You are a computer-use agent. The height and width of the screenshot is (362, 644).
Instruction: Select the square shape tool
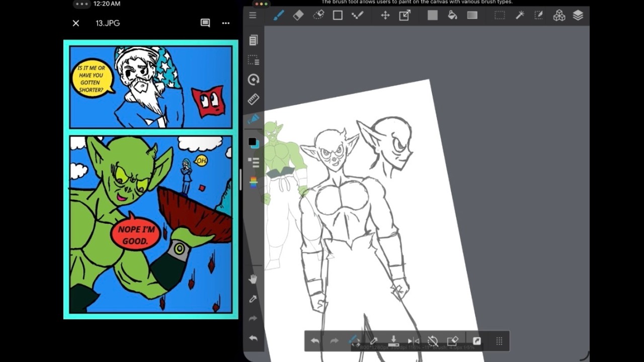click(338, 15)
